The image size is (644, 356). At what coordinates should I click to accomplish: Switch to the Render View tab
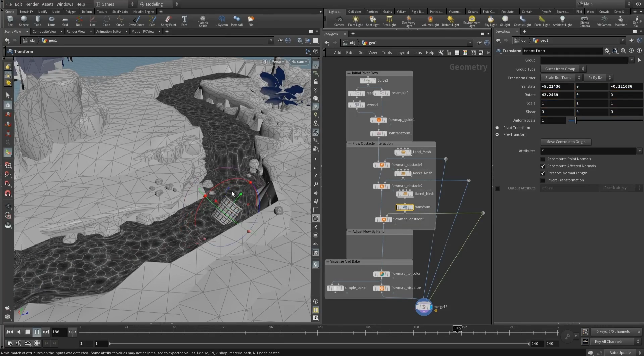[x=76, y=31]
